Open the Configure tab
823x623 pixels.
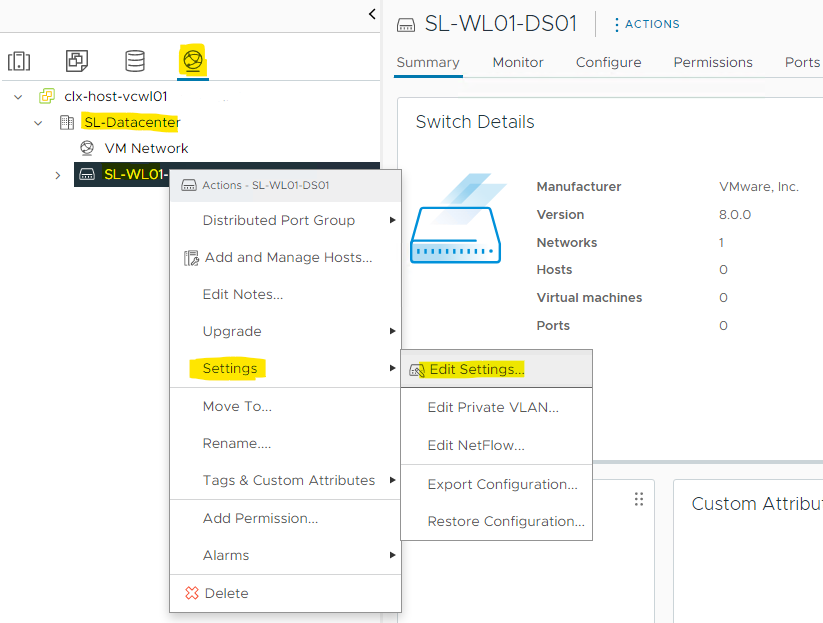point(608,62)
